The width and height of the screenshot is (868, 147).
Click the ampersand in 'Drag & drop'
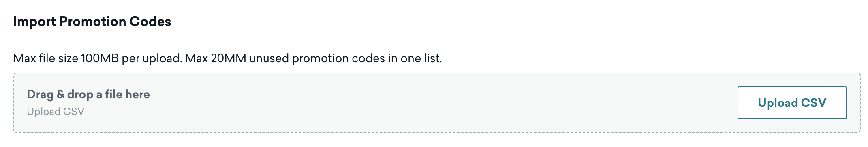tap(60, 94)
